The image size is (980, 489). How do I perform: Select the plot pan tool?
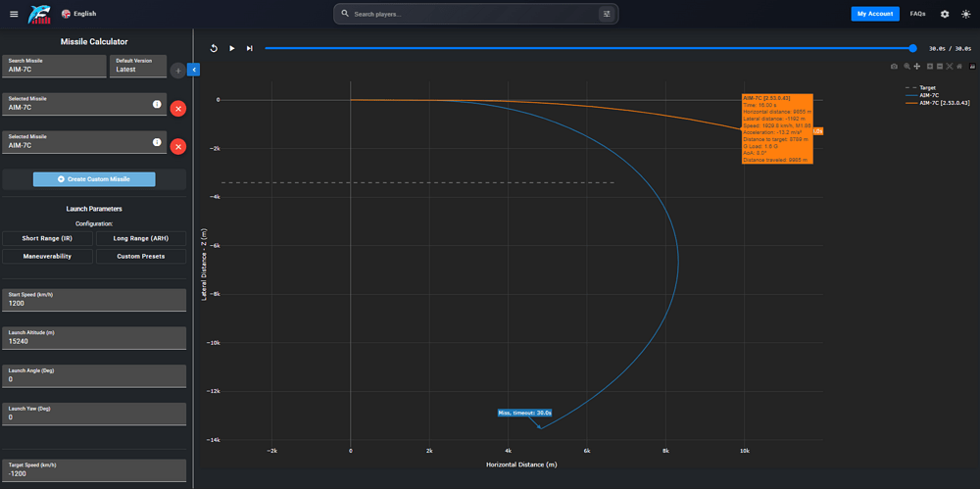click(x=917, y=67)
